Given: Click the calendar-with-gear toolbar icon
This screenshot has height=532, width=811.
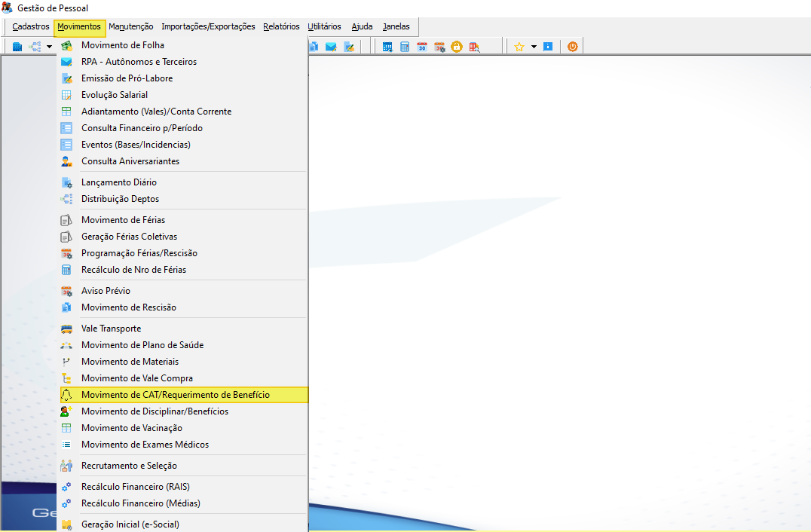Looking at the screenshot, I should (x=439, y=47).
